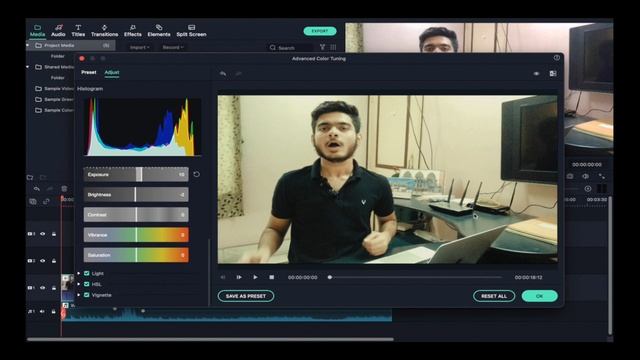640x360 pixels.
Task: Open side-by-side comparison view
Action: pyautogui.click(x=553, y=73)
